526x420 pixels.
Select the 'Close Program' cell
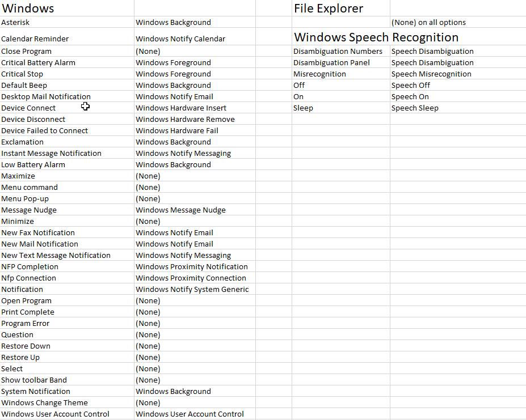coord(67,51)
